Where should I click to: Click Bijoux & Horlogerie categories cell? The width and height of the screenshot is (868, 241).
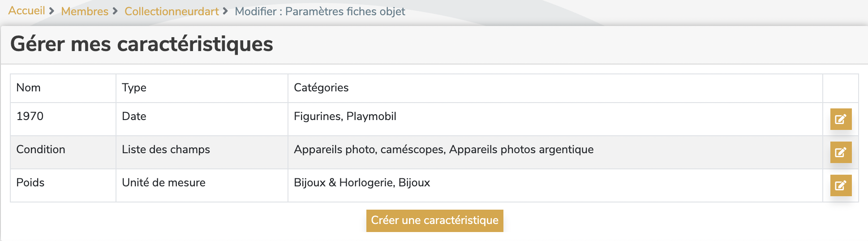point(555,185)
